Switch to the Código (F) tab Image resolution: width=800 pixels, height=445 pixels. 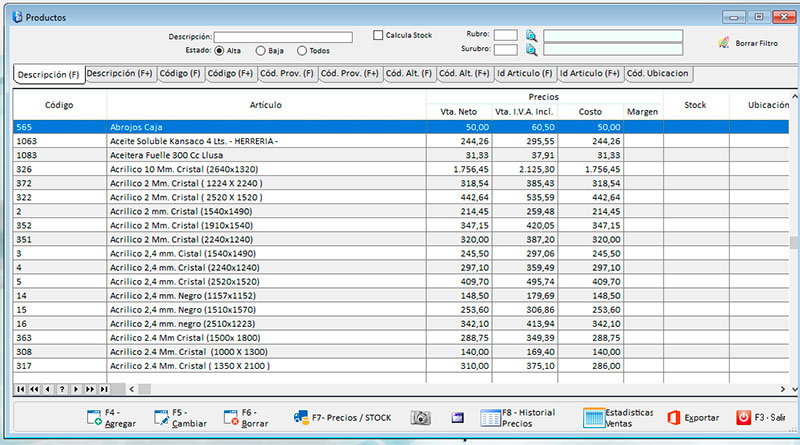[x=180, y=74]
